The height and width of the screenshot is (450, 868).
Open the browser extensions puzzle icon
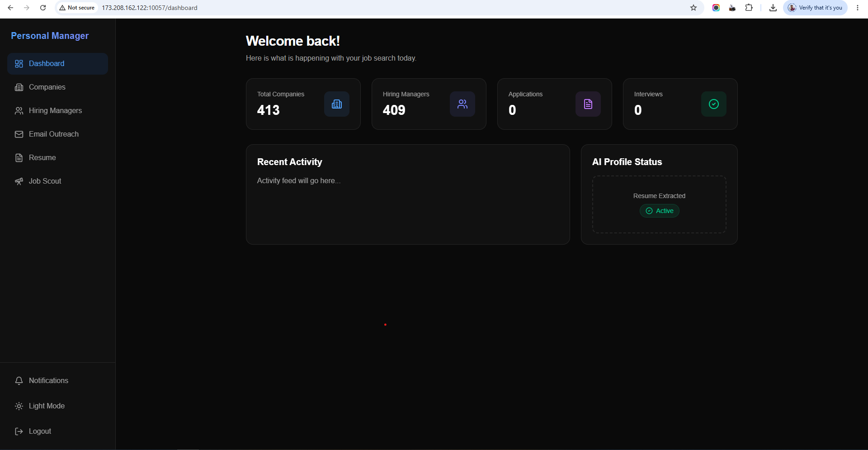click(749, 8)
